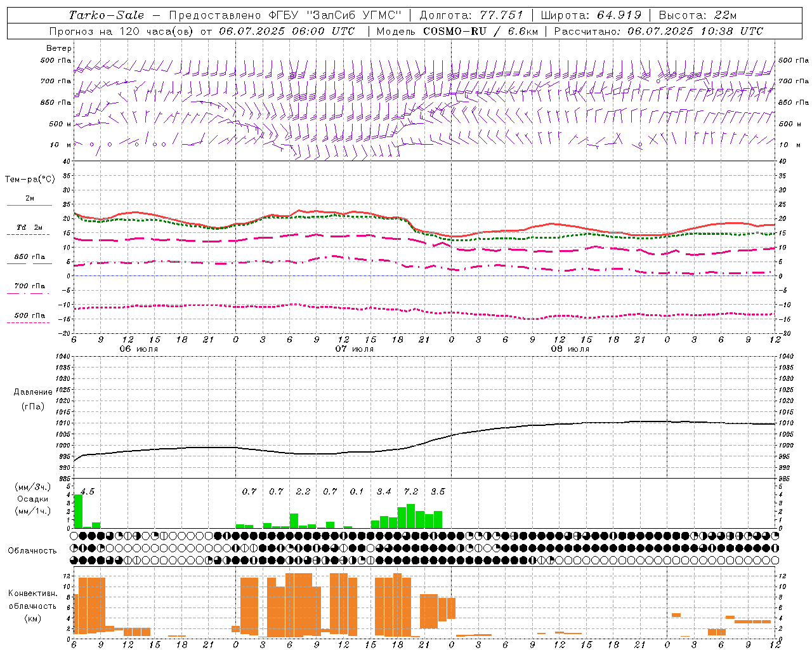Select the Долгота: 77.751 header field
This screenshot has width=812, height=650.
(471, 15)
